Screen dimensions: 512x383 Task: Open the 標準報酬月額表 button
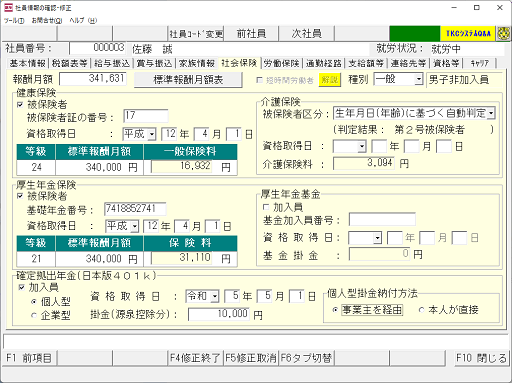pyautogui.click(x=188, y=80)
